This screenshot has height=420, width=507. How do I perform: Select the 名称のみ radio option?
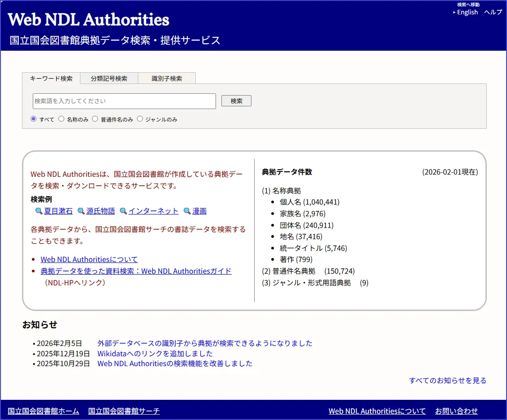pyautogui.click(x=62, y=119)
